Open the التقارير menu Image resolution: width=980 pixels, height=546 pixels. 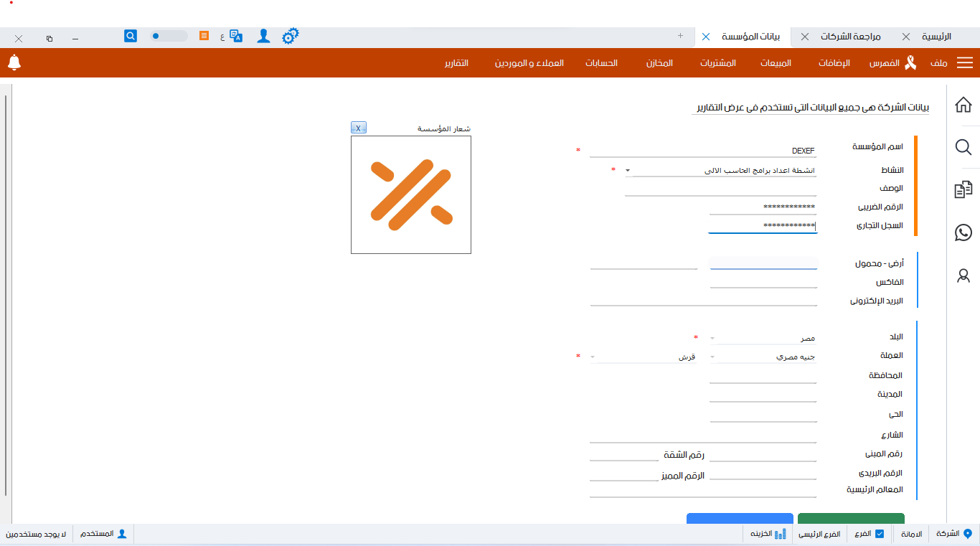(456, 63)
